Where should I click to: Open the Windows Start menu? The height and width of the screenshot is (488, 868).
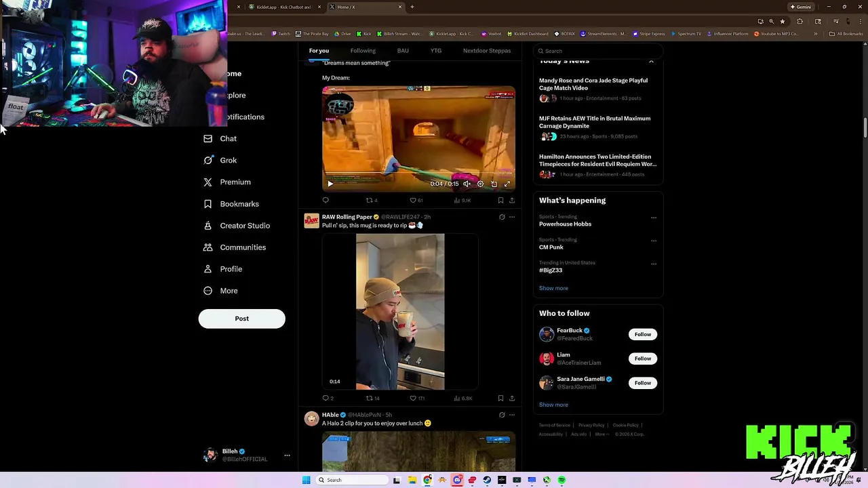pyautogui.click(x=307, y=480)
